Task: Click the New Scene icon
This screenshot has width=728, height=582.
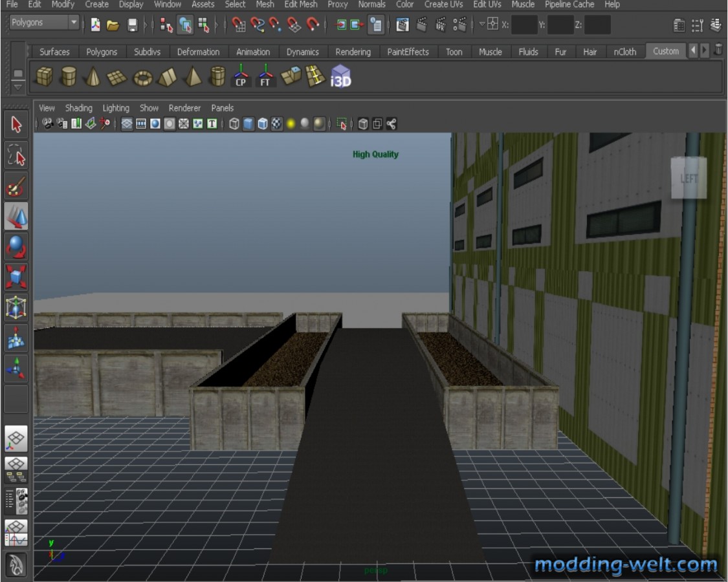Action: 95,25
